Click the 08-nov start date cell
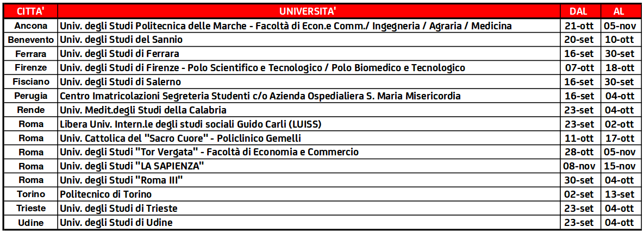644x233 pixels. point(580,166)
